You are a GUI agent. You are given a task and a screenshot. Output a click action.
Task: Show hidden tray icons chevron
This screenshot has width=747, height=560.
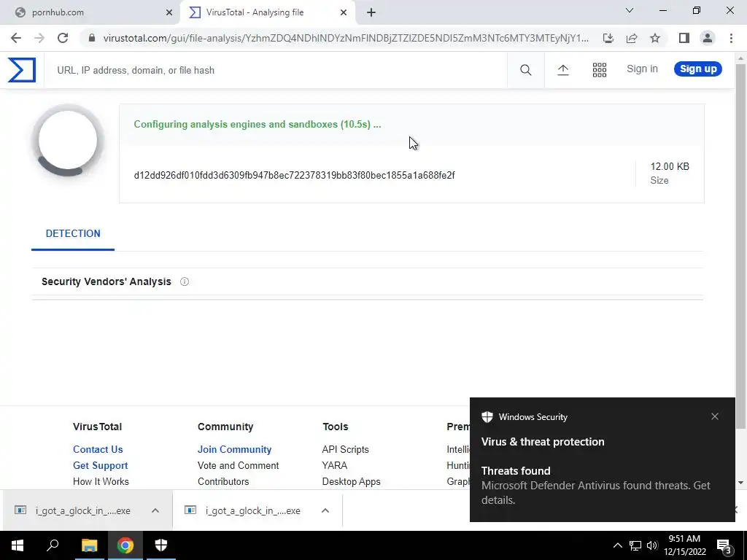[617, 545]
